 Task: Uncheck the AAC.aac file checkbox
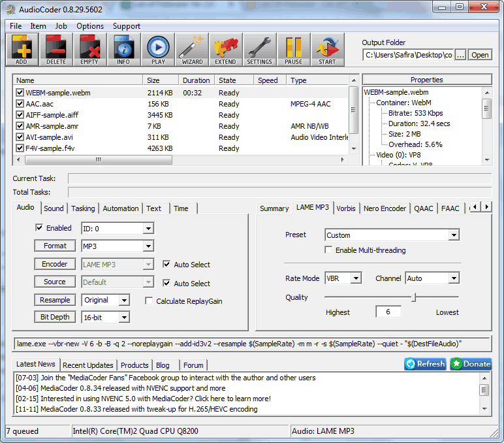[x=20, y=104]
